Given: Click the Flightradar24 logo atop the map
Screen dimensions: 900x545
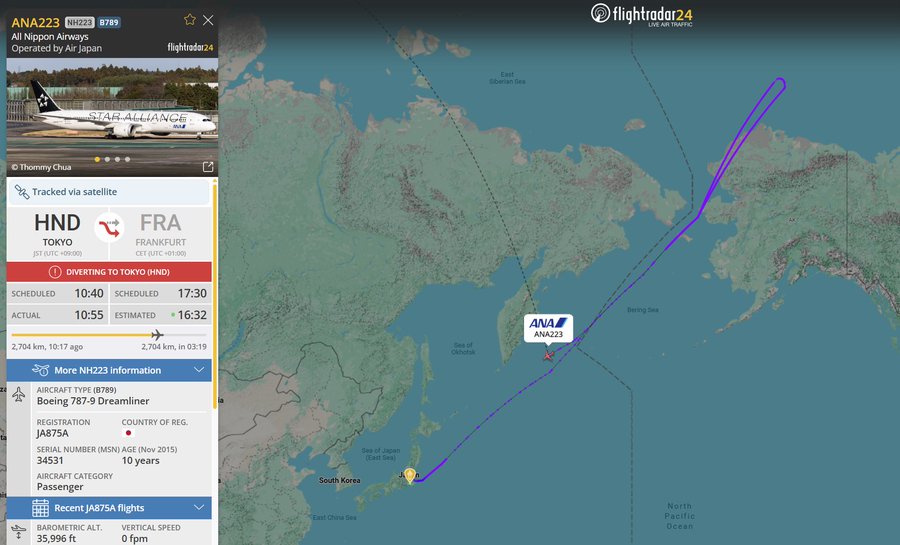Looking at the screenshot, I should point(642,14).
